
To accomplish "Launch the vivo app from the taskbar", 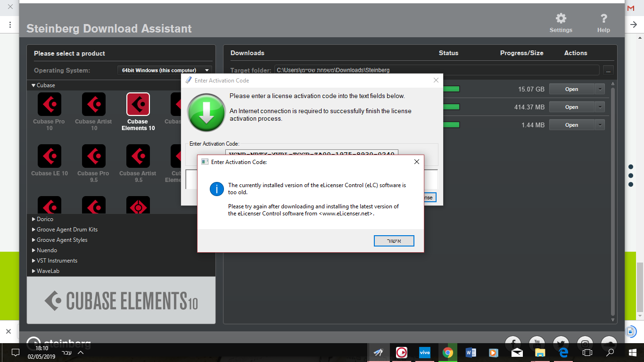I will tap(425, 353).
